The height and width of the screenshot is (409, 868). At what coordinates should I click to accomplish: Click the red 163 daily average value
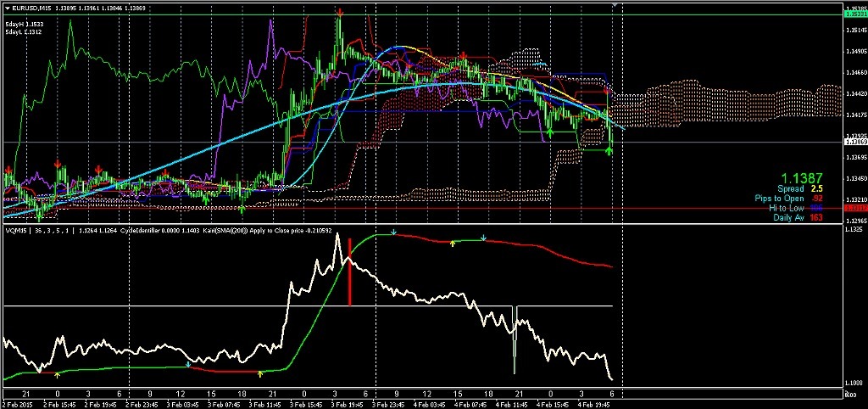tap(816, 218)
